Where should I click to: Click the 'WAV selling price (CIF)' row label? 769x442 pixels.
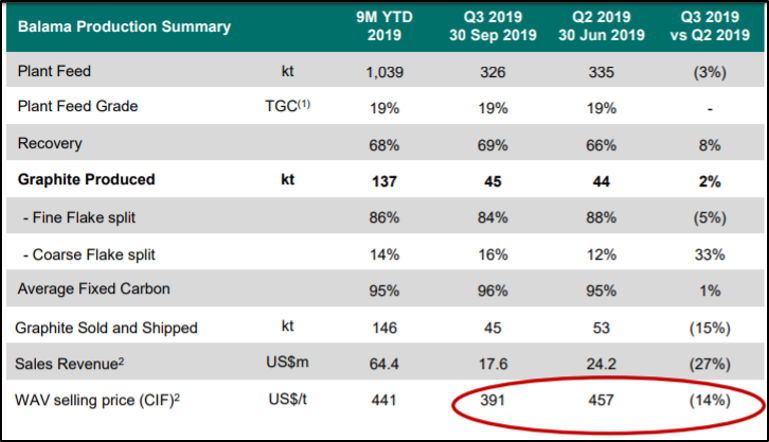click(x=97, y=400)
